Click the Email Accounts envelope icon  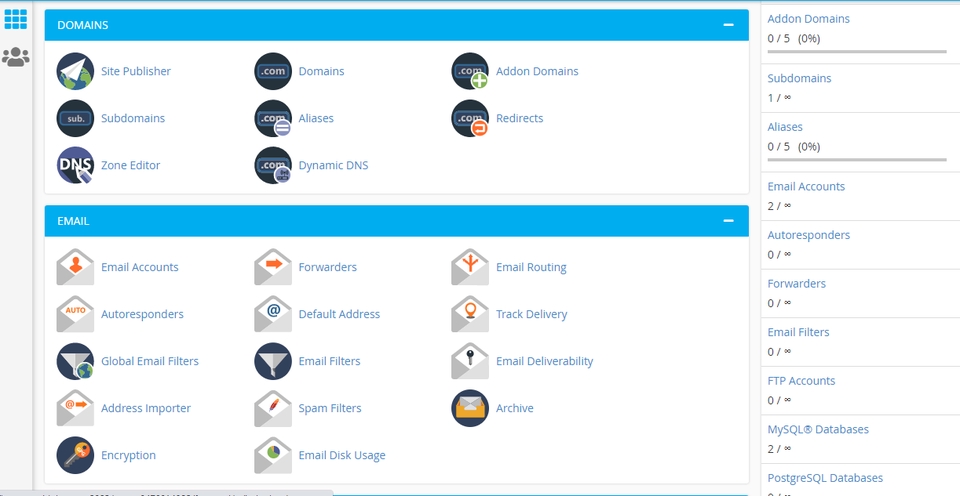(75, 267)
